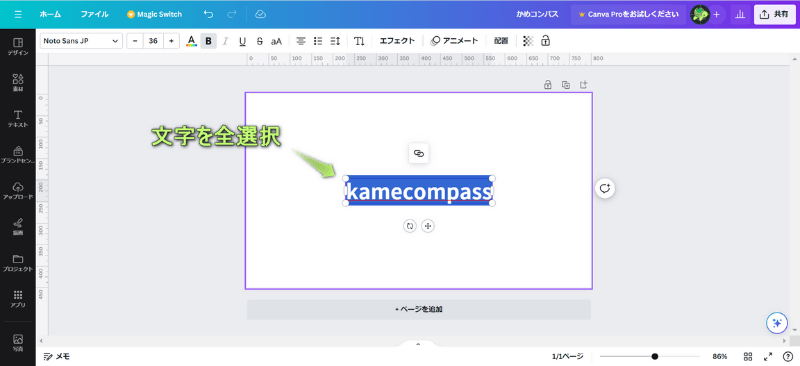This screenshot has width=800, height=366.
Task: Open 素材 elements sidebar tab
Action: tap(18, 82)
